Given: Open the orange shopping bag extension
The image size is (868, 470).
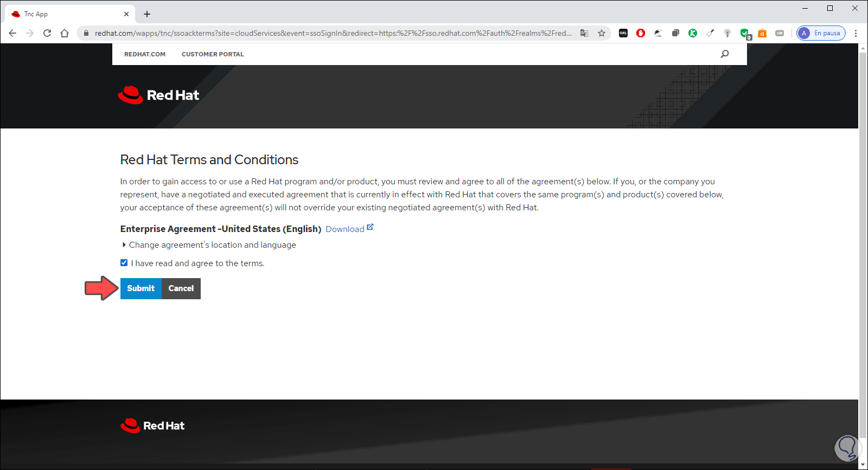Looking at the screenshot, I should click(762, 33).
